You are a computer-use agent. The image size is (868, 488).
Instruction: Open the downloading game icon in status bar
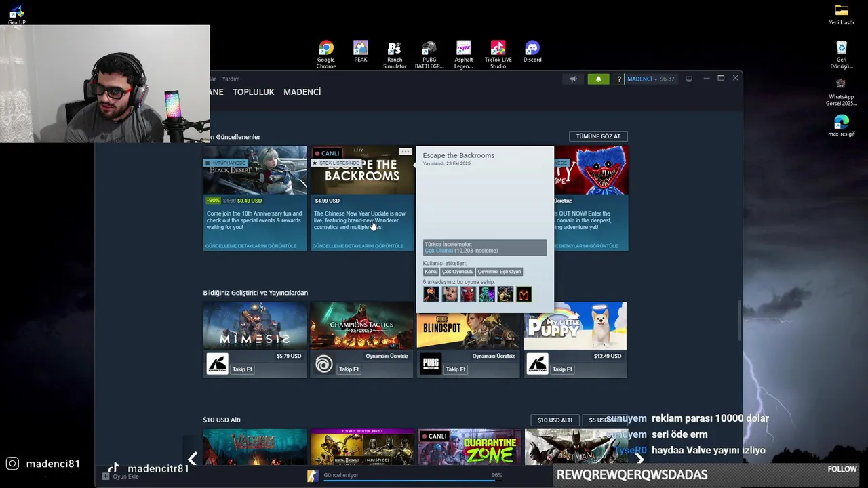(313, 476)
